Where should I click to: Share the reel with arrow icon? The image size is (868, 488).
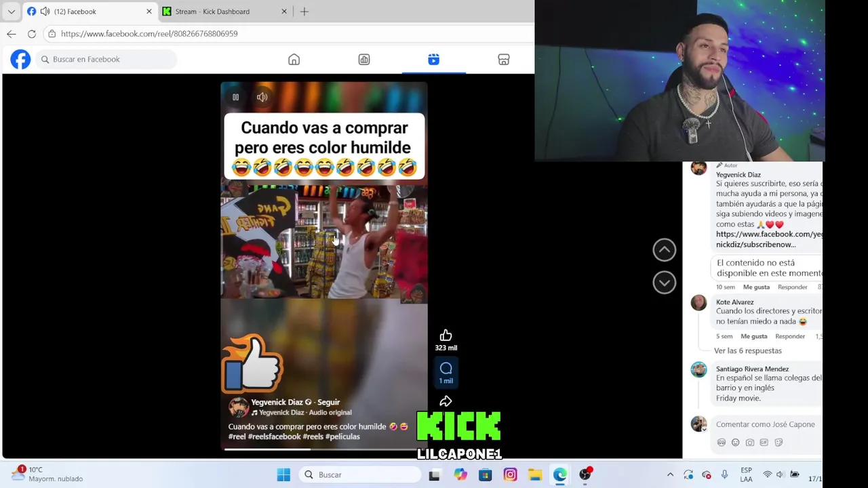click(446, 401)
